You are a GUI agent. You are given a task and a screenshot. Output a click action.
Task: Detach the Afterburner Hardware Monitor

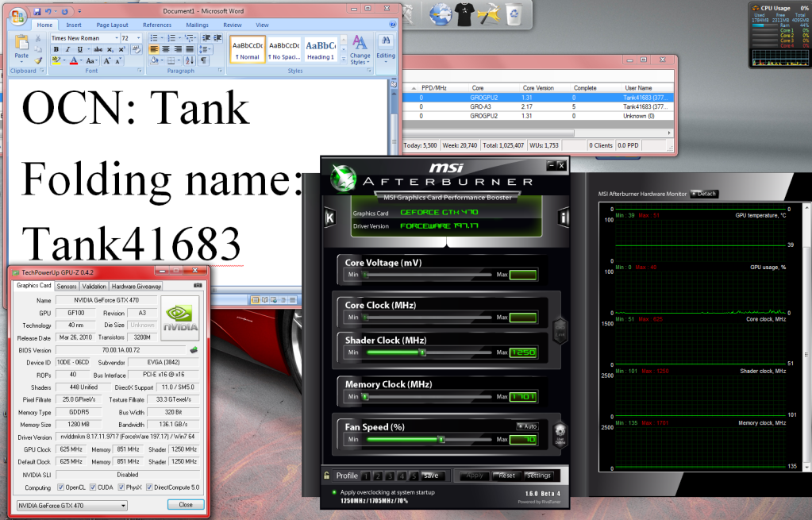[x=705, y=194]
